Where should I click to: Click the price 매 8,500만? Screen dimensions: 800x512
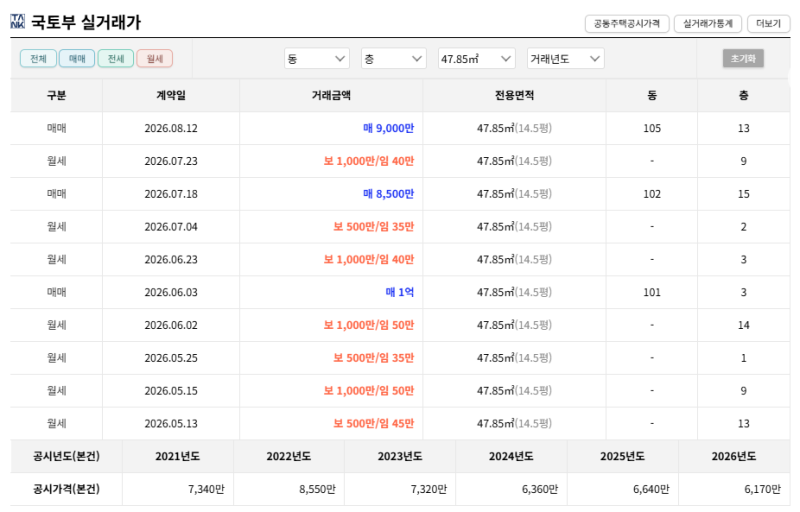[388, 194]
